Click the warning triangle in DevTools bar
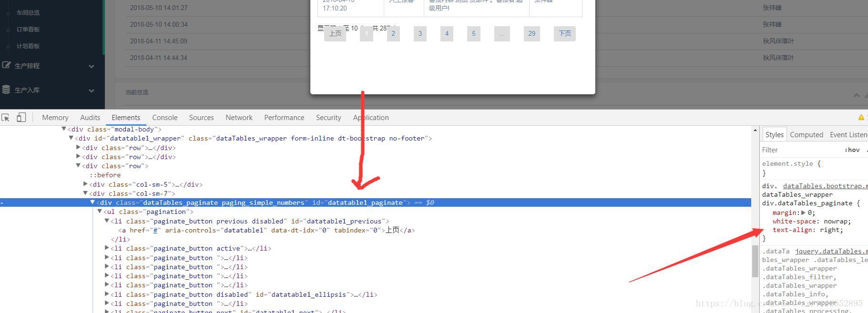 pos(861,118)
